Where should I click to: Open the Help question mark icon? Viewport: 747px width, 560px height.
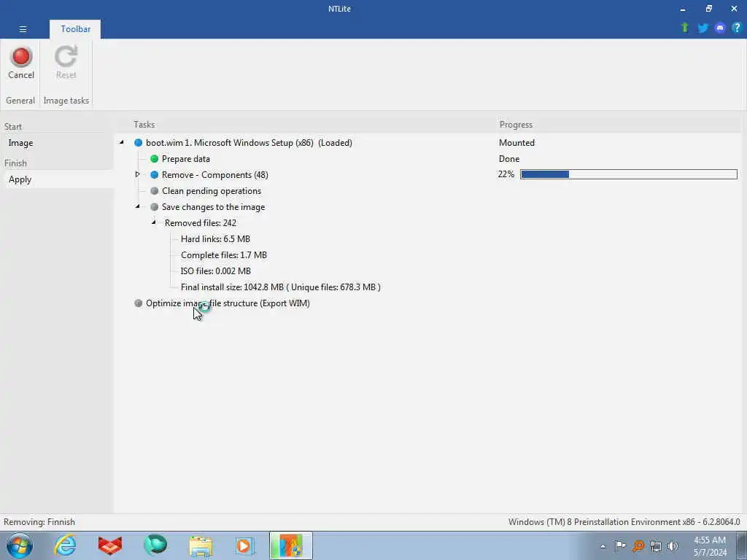coord(737,28)
